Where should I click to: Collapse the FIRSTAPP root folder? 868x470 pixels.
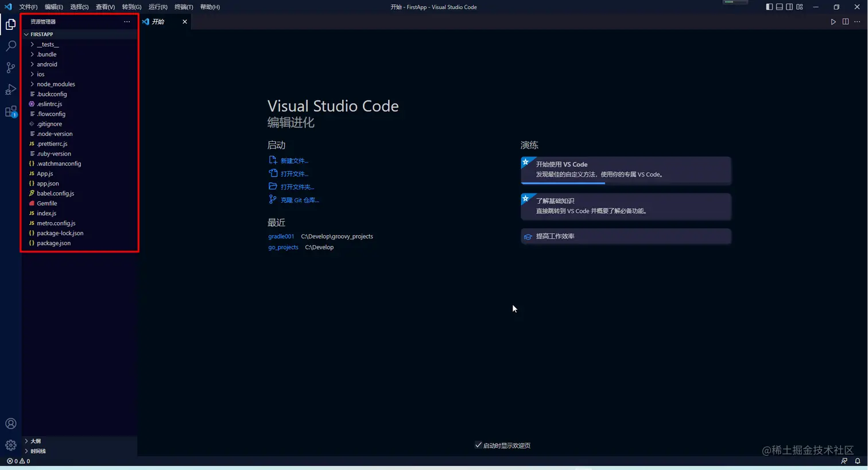tap(80, 34)
